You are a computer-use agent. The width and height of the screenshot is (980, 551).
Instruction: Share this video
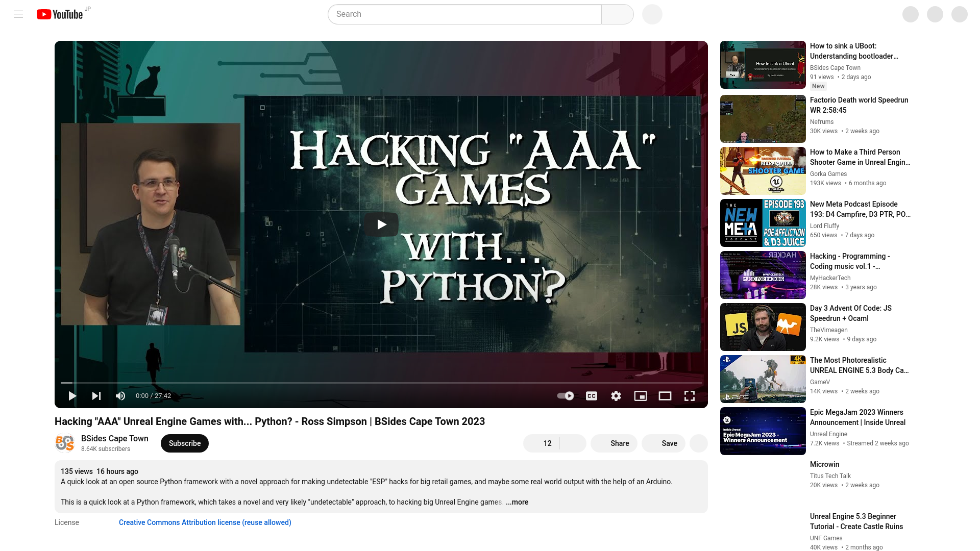[x=614, y=443]
